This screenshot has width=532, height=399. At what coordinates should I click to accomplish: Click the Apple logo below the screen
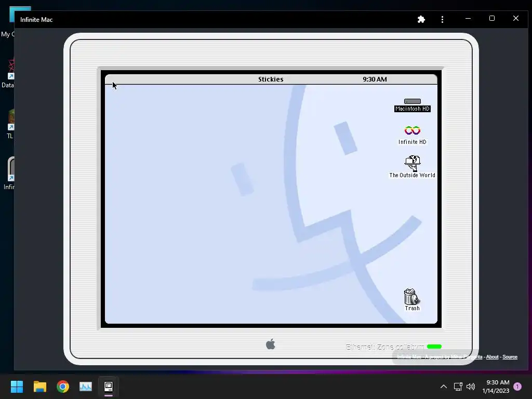coord(271,344)
